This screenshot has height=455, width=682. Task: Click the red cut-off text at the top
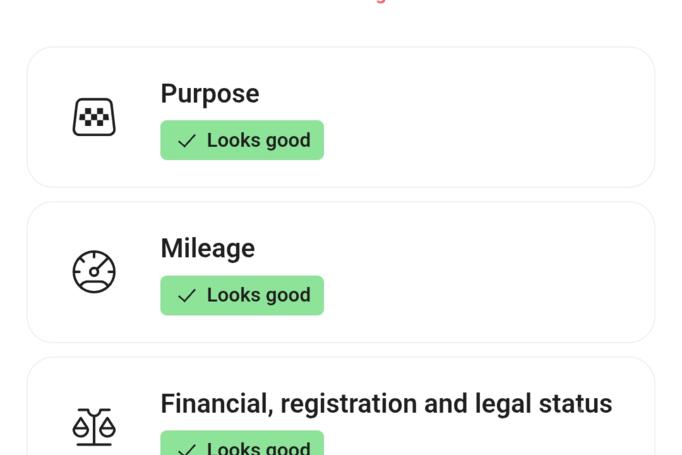coord(380,1)
